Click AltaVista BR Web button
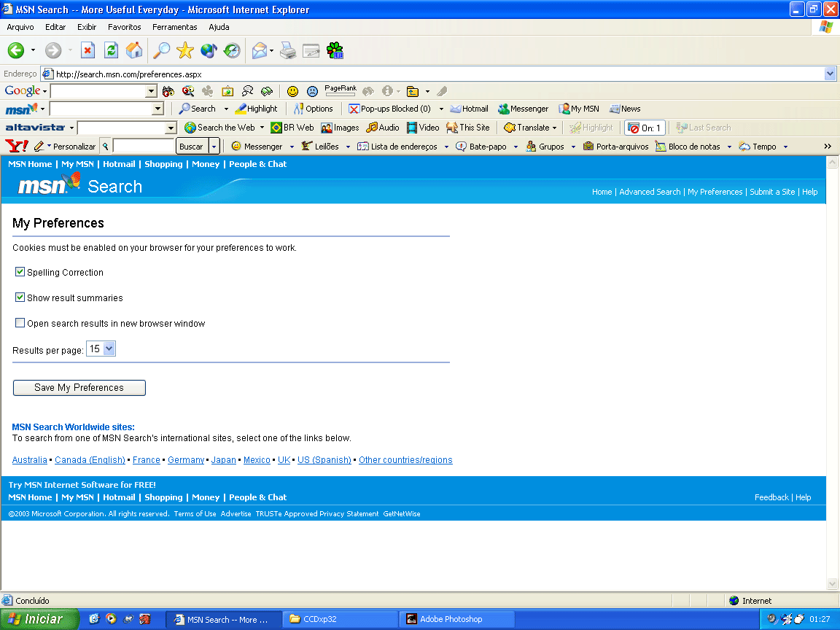 click(x=292, y=128)
